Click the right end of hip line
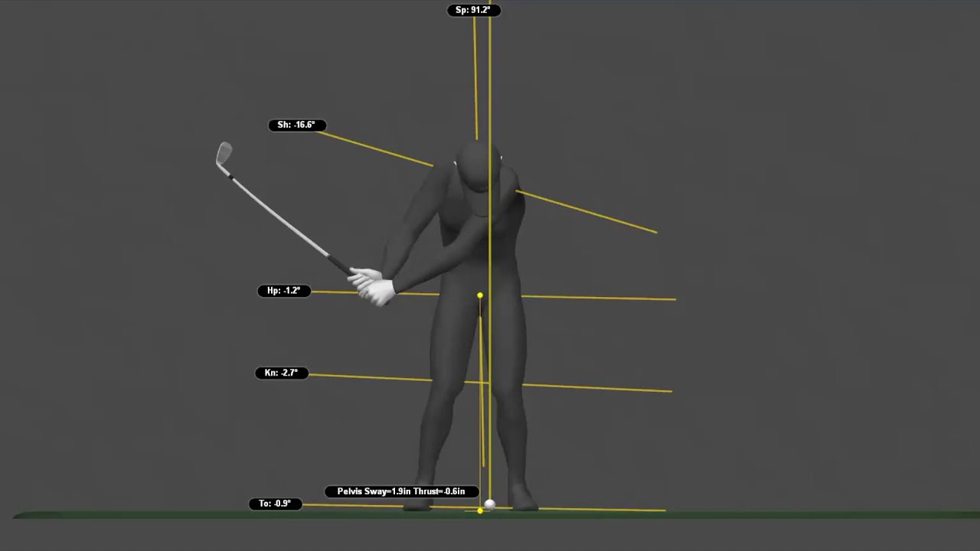This screenshot has width=980, height=551. click(x=674, y=299)
